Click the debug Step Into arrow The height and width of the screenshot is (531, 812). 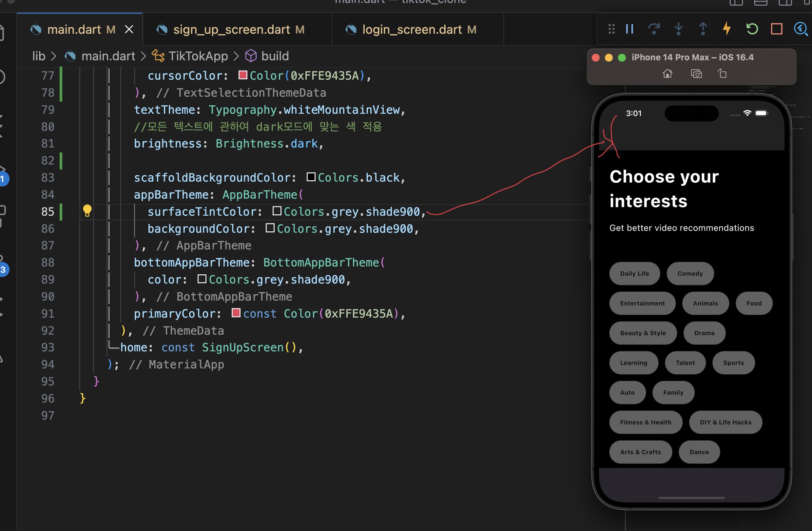[678, 29]
